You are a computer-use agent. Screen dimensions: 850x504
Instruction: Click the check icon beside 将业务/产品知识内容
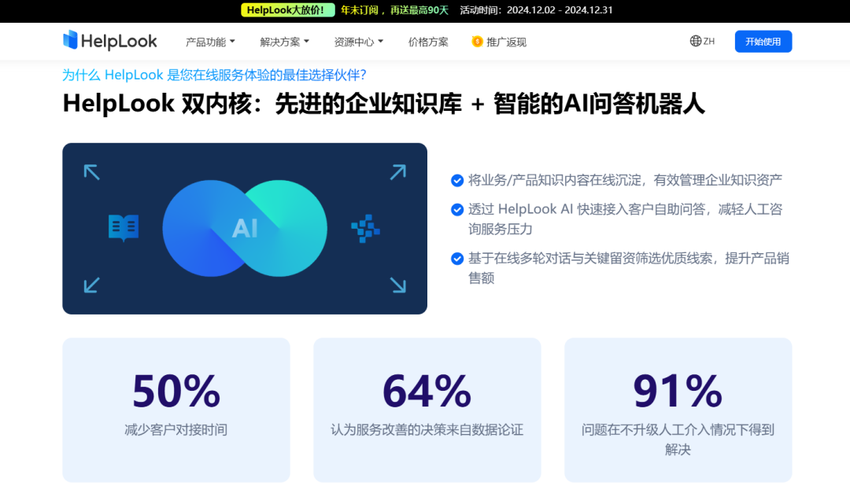coord(457,180)
